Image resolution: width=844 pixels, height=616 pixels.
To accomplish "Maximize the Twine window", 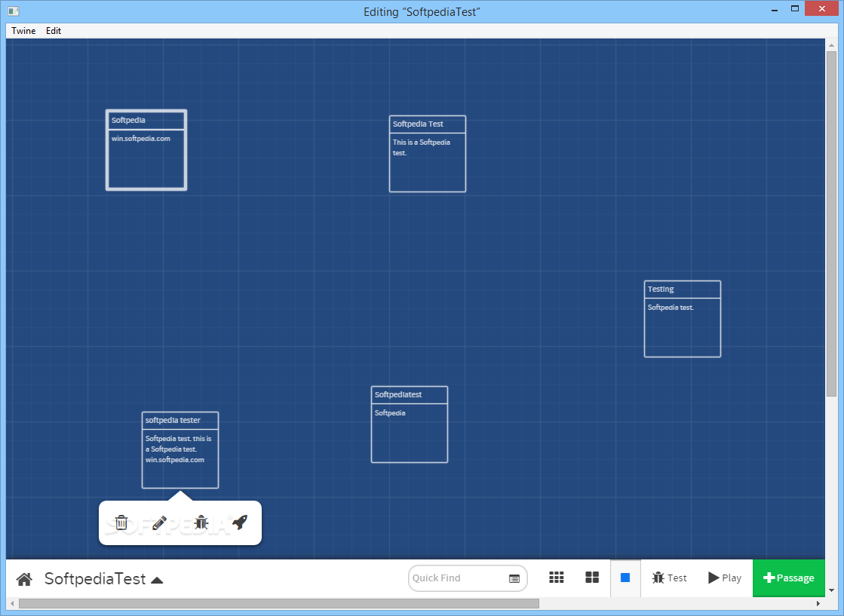I will pos(795,8).
